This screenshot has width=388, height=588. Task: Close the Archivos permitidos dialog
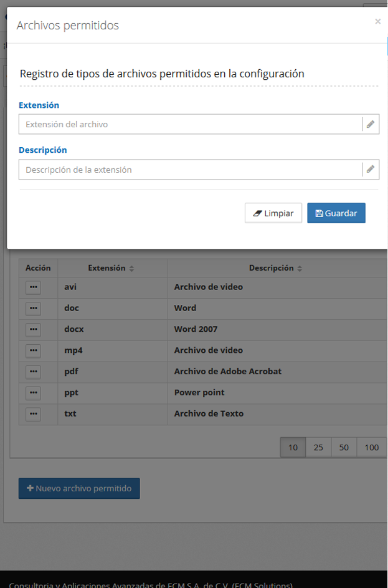coord(377,21)
